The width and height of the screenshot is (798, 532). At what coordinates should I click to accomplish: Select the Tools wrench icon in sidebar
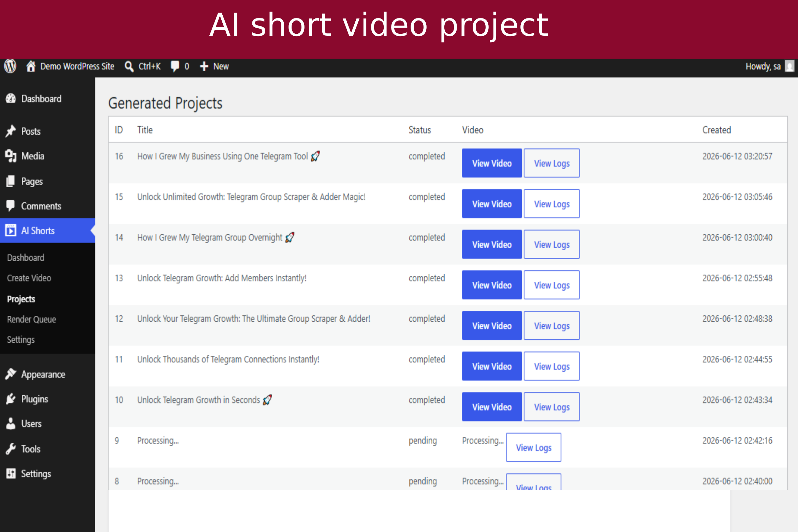tap(11, 449)
